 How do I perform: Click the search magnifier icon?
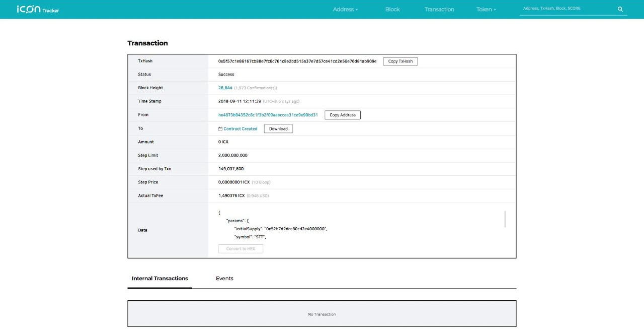coord(620,9)
